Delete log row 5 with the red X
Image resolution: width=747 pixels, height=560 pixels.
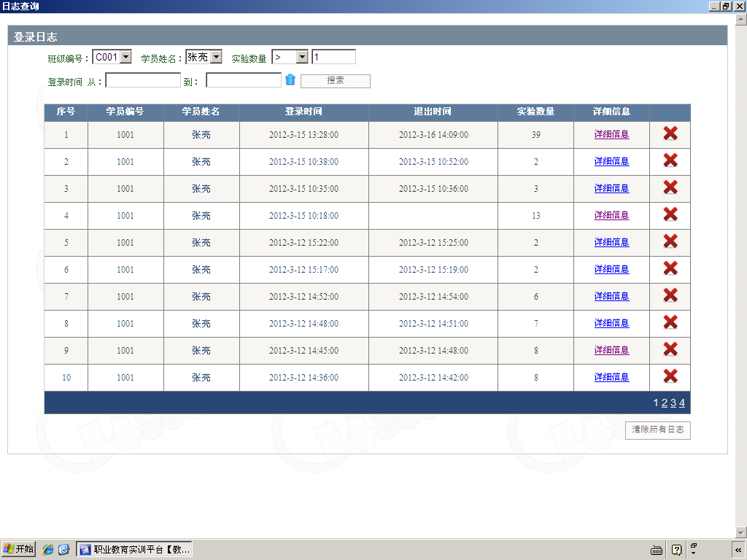670,242
